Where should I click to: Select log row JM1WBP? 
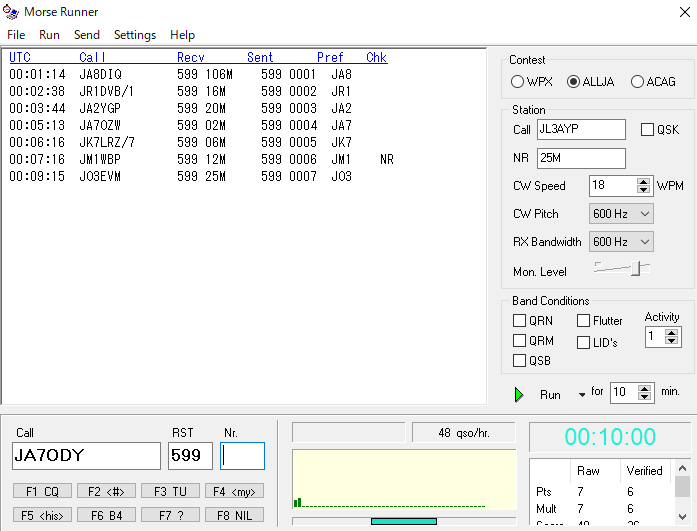pyautogui.click(x=202, y=159)
